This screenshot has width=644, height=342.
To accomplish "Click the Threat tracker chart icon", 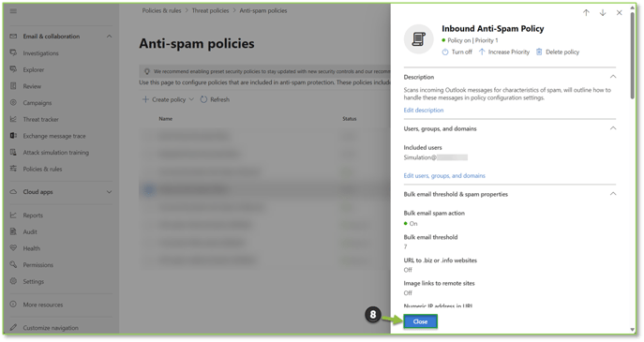I will (x=13, y=119).
